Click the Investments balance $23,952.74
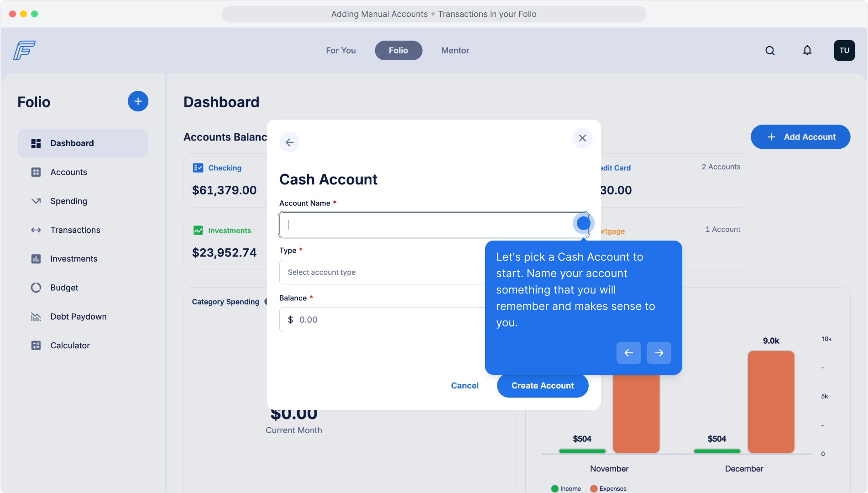 tap(225, 252)
